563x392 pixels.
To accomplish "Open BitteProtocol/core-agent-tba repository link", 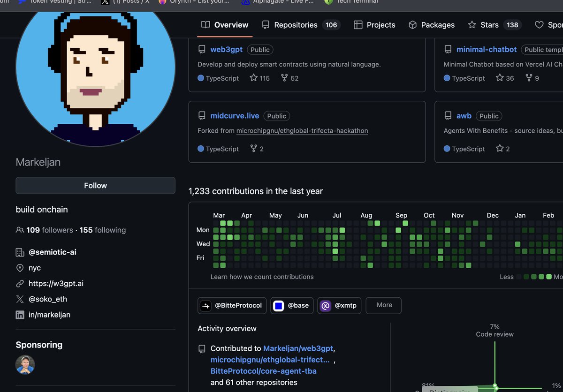I will [x=264, y=371].
